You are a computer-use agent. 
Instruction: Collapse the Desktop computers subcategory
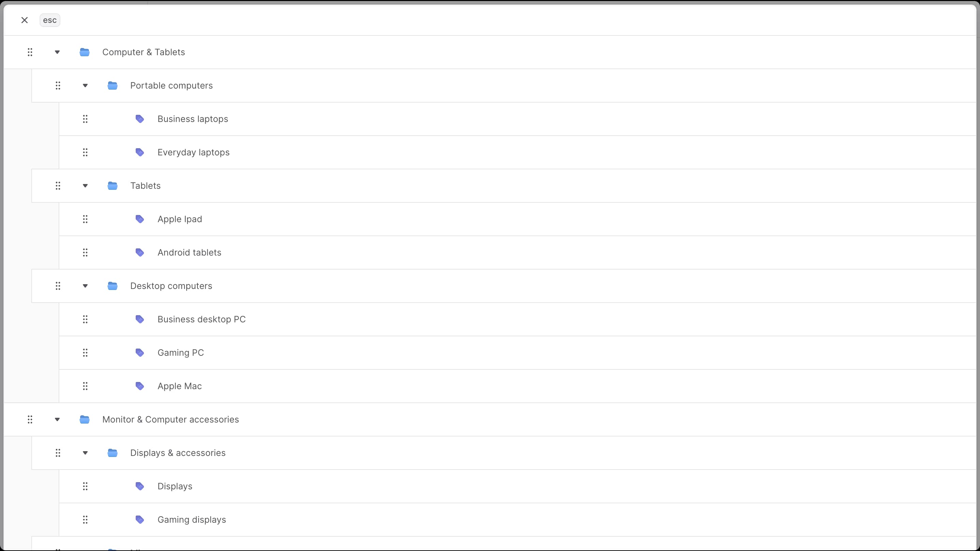click(85, 286)
